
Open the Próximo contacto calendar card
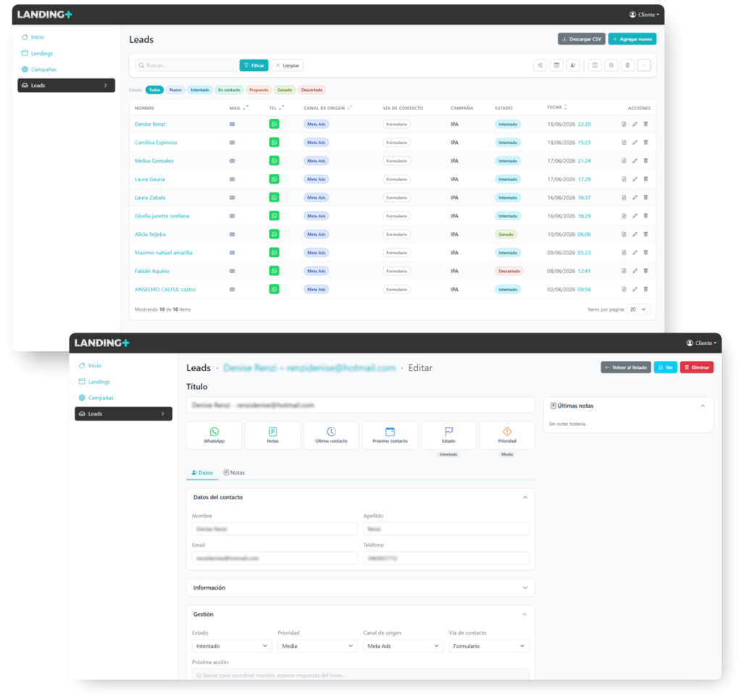390,435
